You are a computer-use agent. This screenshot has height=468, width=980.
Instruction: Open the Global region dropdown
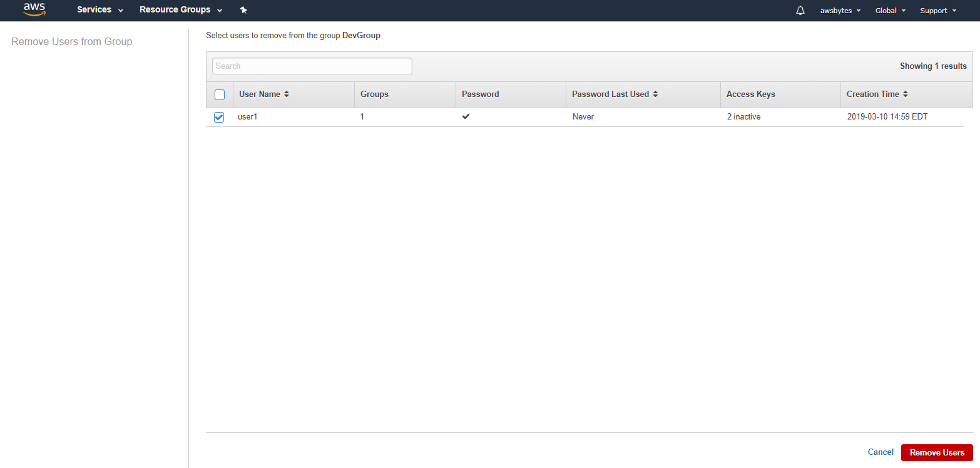pyautogui.click(x=891, y=11)
